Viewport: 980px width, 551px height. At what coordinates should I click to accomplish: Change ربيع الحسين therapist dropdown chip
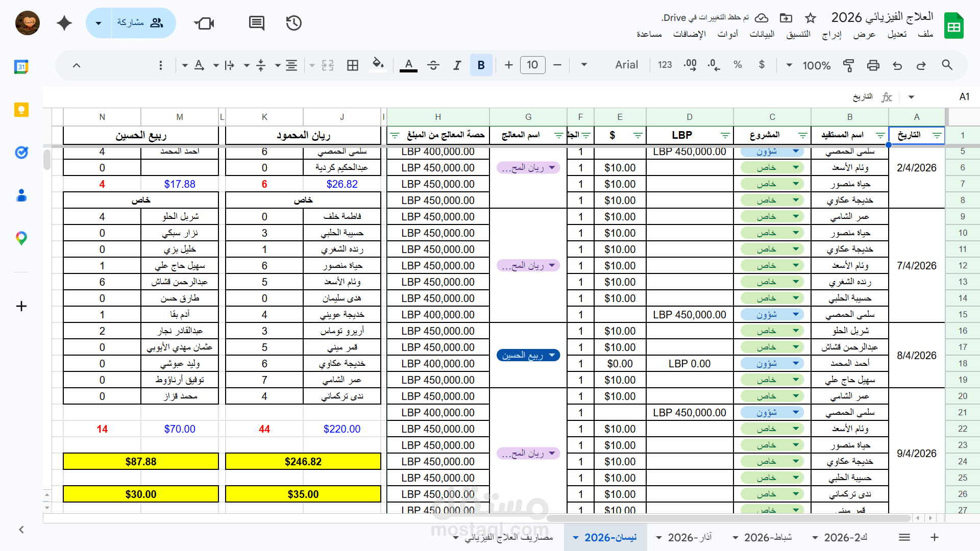point(528,355)
